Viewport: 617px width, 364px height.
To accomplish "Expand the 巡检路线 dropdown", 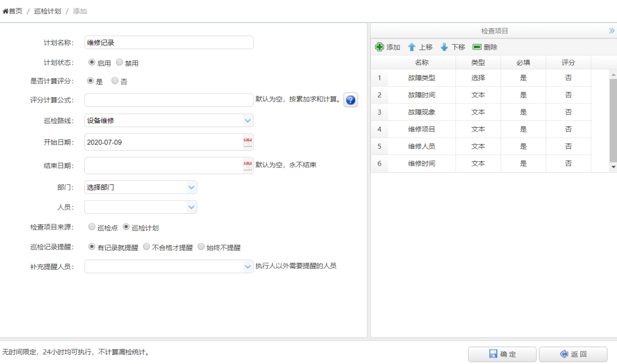I will click(x=248, y=120).
